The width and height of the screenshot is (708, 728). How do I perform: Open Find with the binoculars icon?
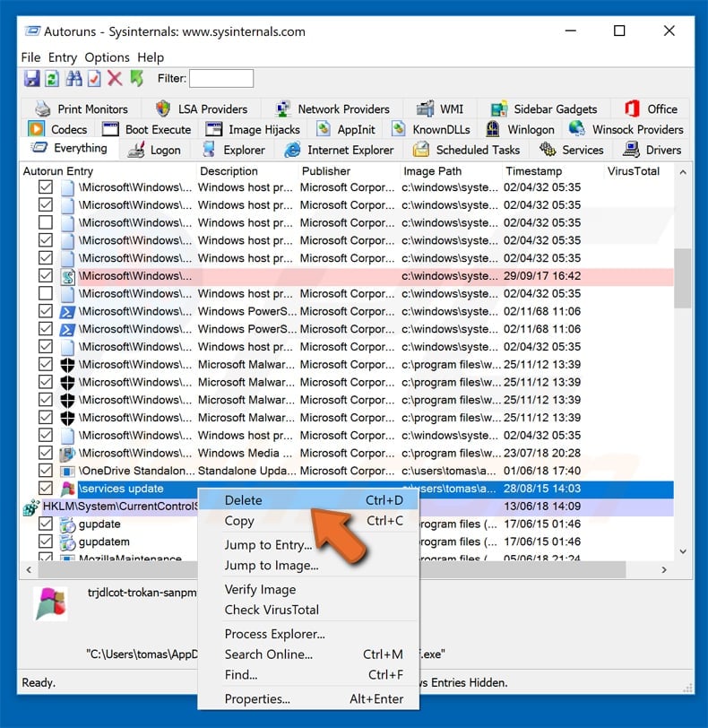(x=73, y=79)
